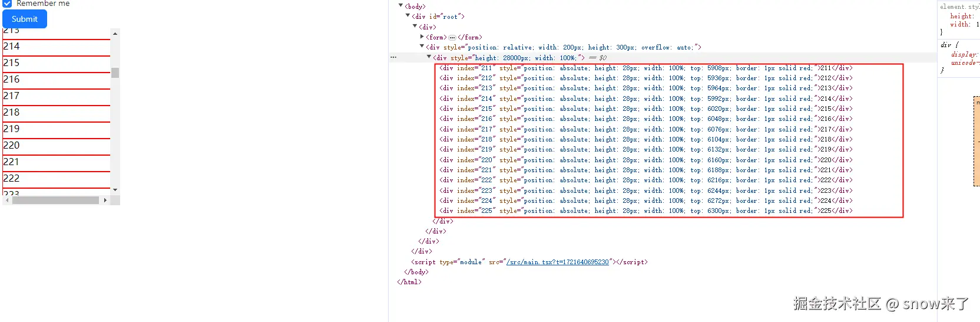Click the horizontal scrollbar left arrow
This screenshot has height=322, width=980.
(x=6, y=201)
